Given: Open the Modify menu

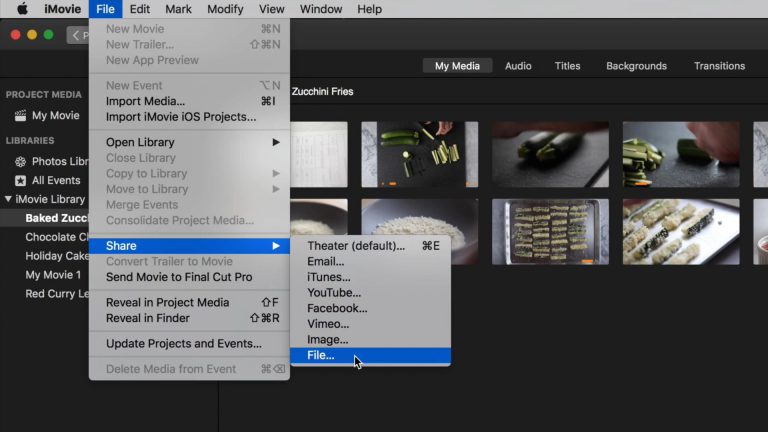Looking at the screenshot, I should coord(225,9).
